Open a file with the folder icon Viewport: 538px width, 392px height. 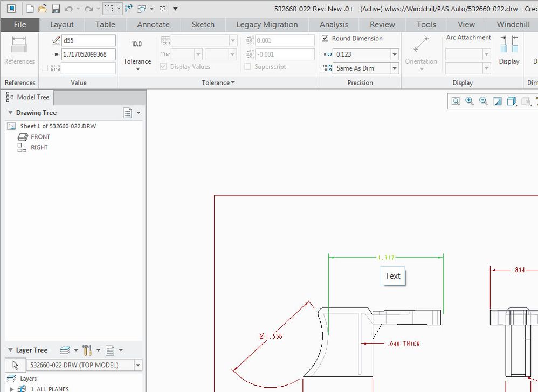click(x=43, y=9)
